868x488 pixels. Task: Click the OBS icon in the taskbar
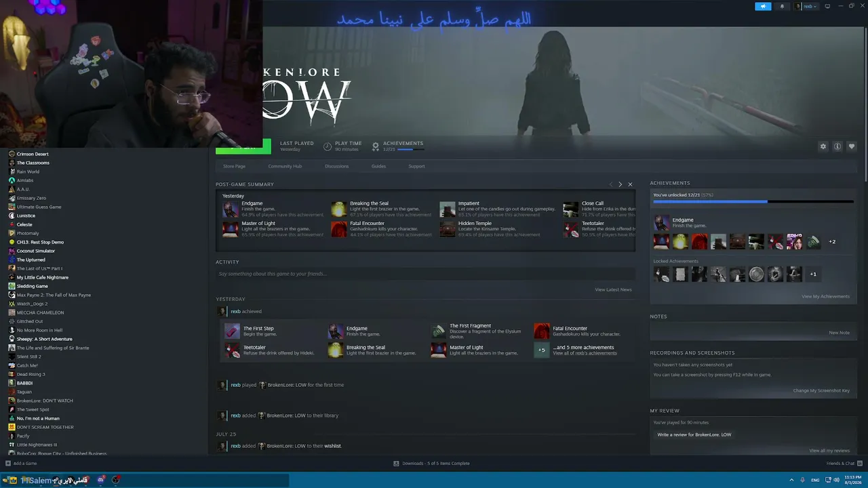coord(116,480)
